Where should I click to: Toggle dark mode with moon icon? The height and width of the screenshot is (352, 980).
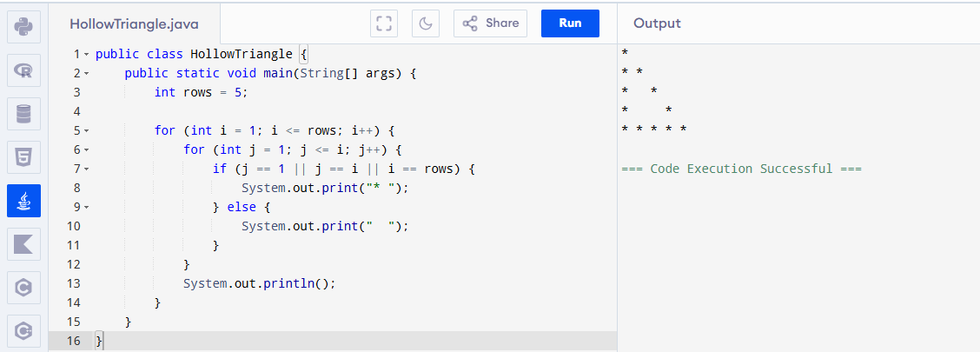[x=426, y=23]
